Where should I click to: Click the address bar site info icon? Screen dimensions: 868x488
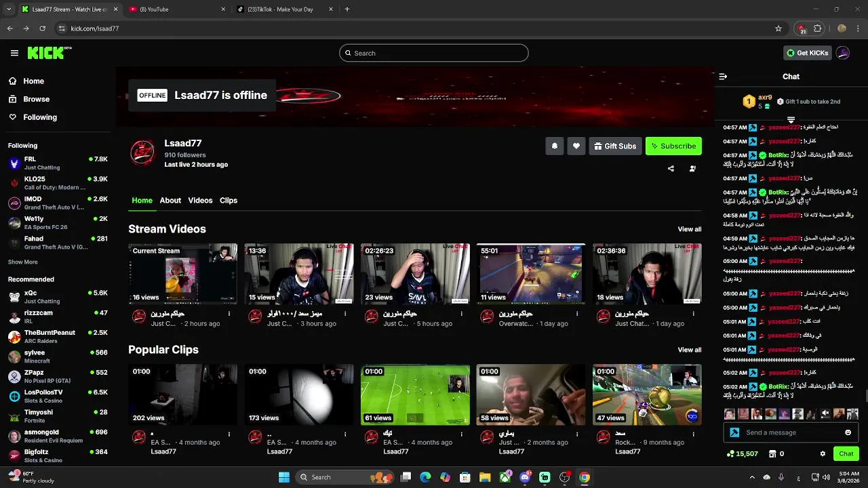tap(62, 28)
